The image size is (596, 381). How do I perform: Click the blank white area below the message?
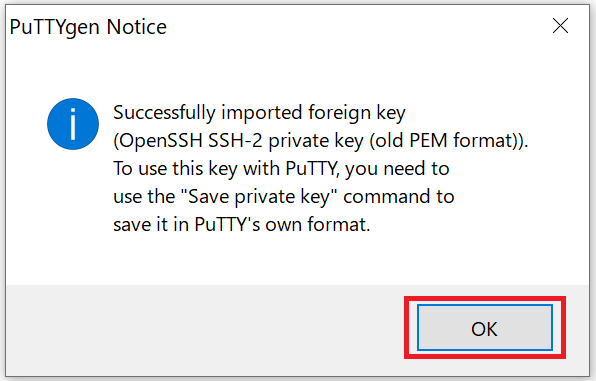(x=296, y=260)
